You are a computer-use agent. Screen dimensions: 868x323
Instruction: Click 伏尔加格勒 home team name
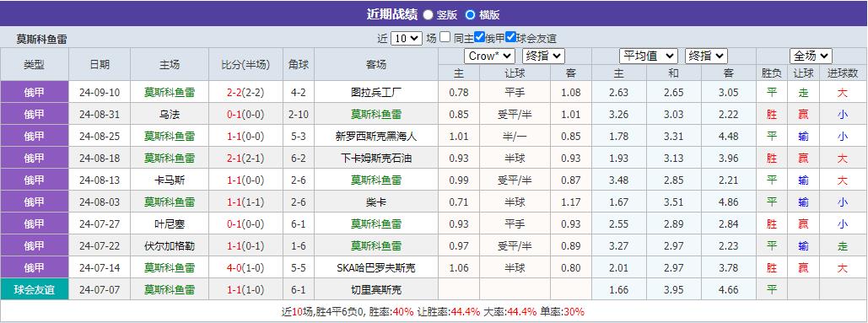pos(170,245)
